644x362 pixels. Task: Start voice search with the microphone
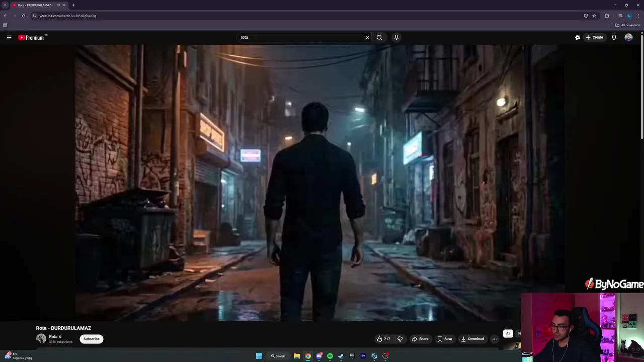tap(396, 37)
